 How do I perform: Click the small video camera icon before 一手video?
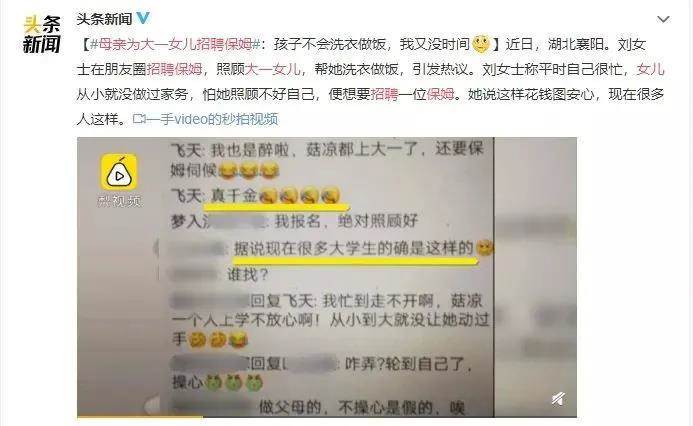pos(139,119)
